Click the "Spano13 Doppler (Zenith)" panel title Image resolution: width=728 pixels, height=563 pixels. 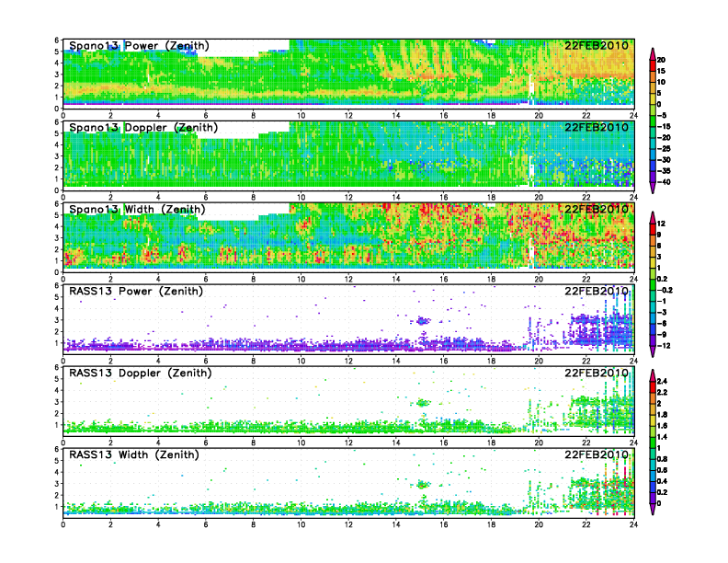pos(143,127)
